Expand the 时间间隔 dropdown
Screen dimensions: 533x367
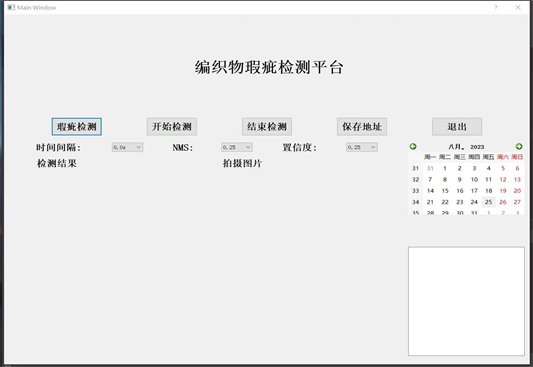(x=127, y=147)
